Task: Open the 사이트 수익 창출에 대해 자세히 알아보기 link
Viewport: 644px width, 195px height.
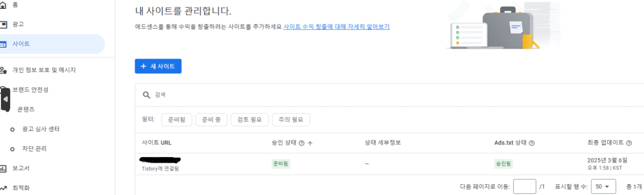Action: [x=336, y=27]
